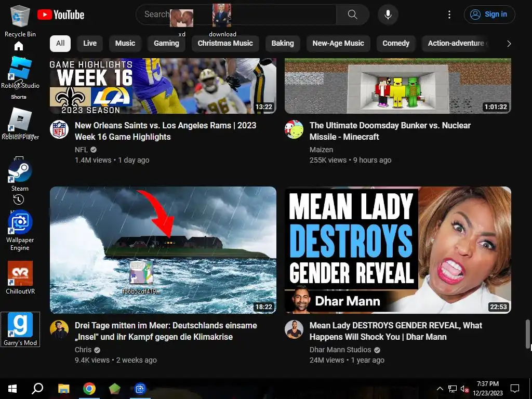Start voice search with microphone icon
This screenshot has height=399, width=532.
click(388, 15)
